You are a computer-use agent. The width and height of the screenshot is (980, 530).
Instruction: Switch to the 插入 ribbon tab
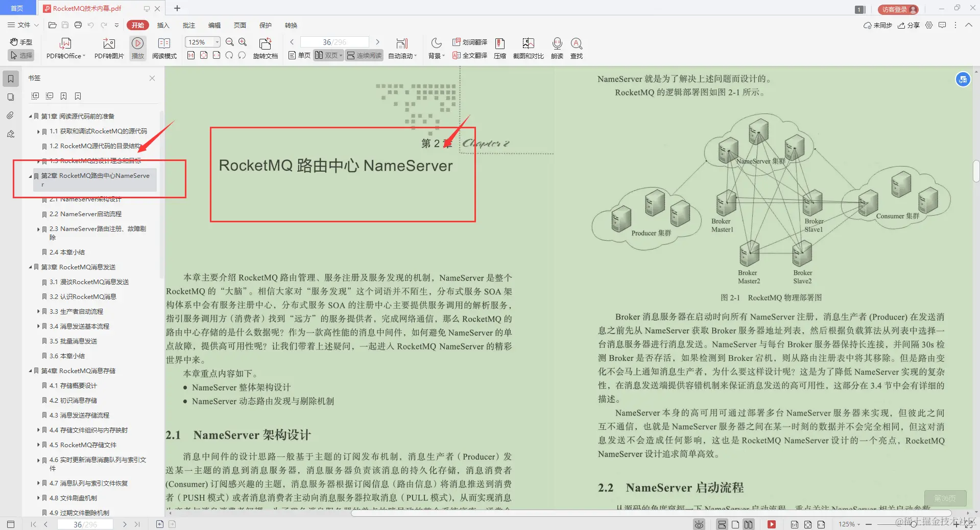(x=163, y=25)
